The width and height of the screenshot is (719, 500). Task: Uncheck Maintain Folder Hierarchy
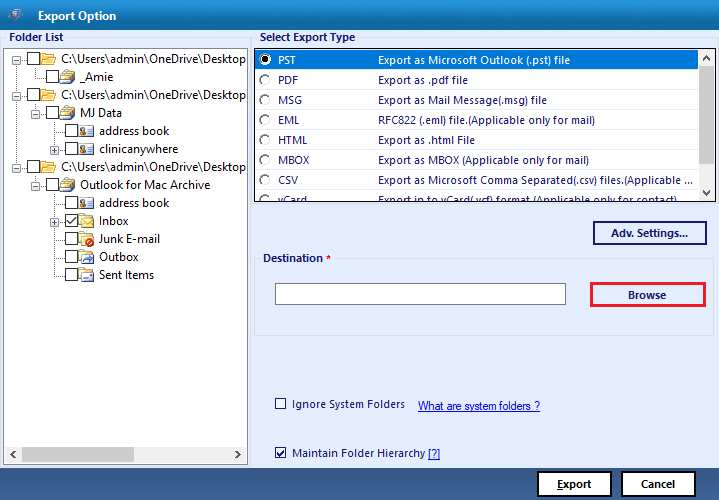[x=280, y=453]
